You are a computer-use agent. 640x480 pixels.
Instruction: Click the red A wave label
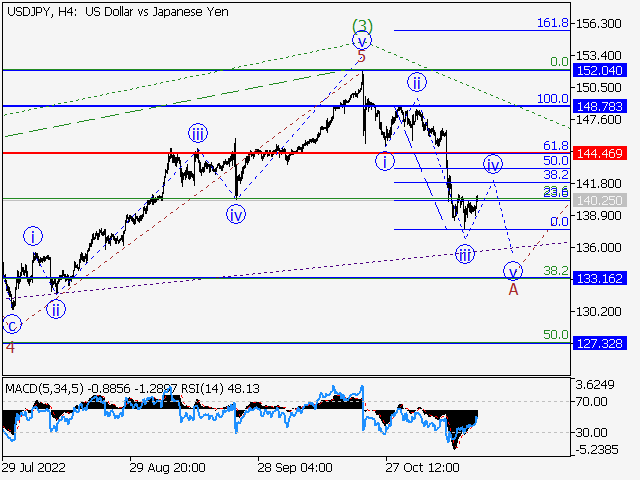click(x=513, y=289)
